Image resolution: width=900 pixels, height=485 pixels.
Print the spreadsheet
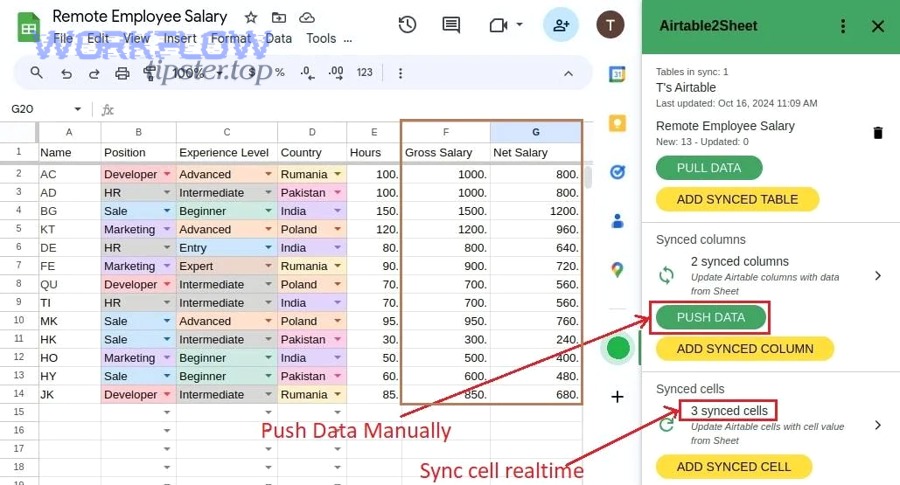[122, 73]
